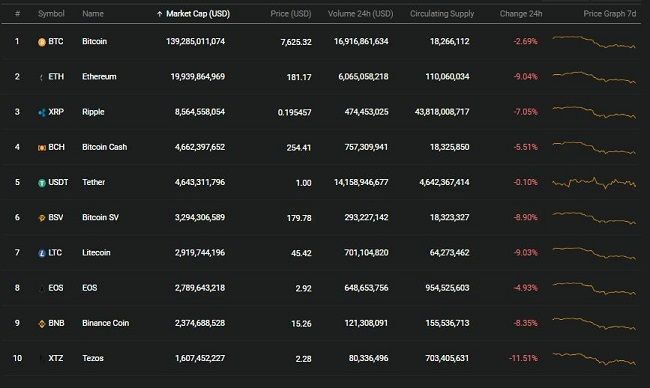Sort by Circulating Supply column header
Screen dimensions: 650x388
(442, 14)
